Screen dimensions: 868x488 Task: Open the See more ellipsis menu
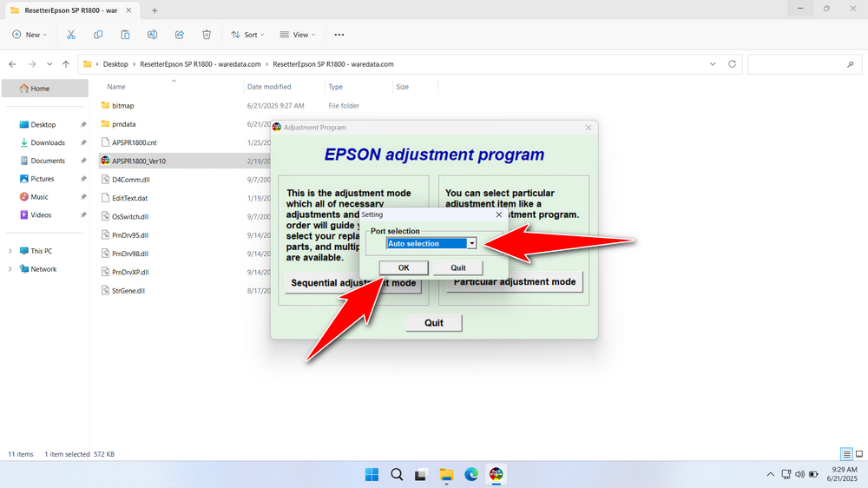click(x=339, y=35)
